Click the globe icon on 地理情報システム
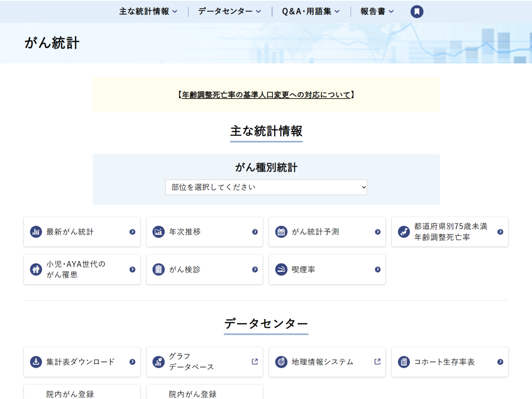532x399 pixels. (x=281, y=362)
